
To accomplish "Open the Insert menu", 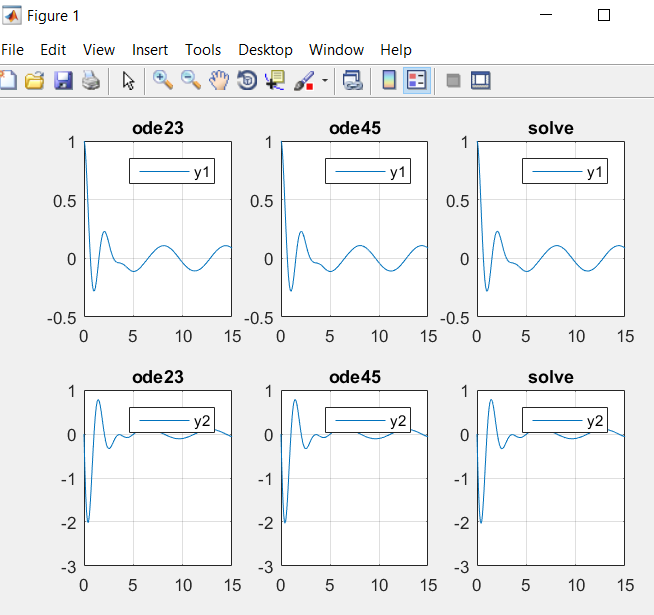I will [x=150, y=50].
